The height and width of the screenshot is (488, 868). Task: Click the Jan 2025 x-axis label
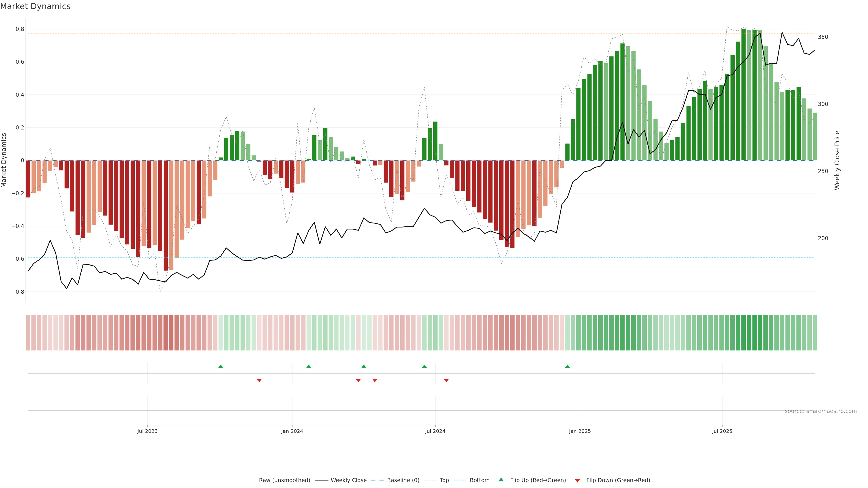tap(580, 431)
